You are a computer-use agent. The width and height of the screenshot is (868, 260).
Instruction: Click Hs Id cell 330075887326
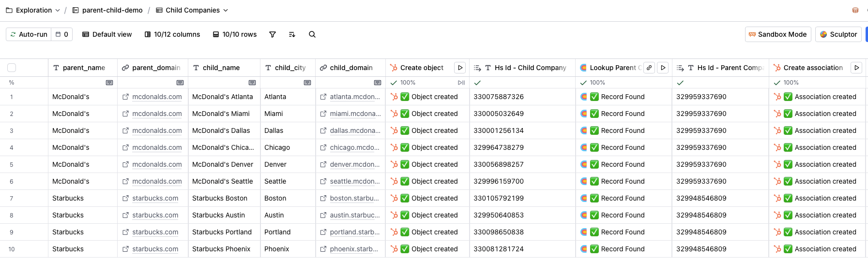point(522,97)
